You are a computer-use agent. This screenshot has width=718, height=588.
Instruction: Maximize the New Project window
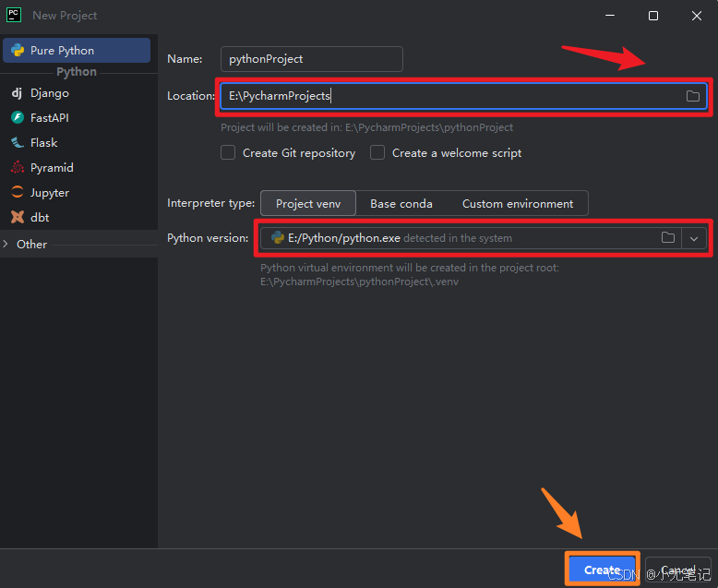tap(653, 16)
